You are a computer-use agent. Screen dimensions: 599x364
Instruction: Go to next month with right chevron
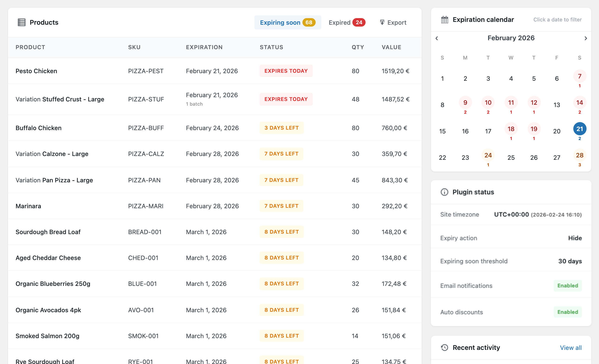pos(586,38)
